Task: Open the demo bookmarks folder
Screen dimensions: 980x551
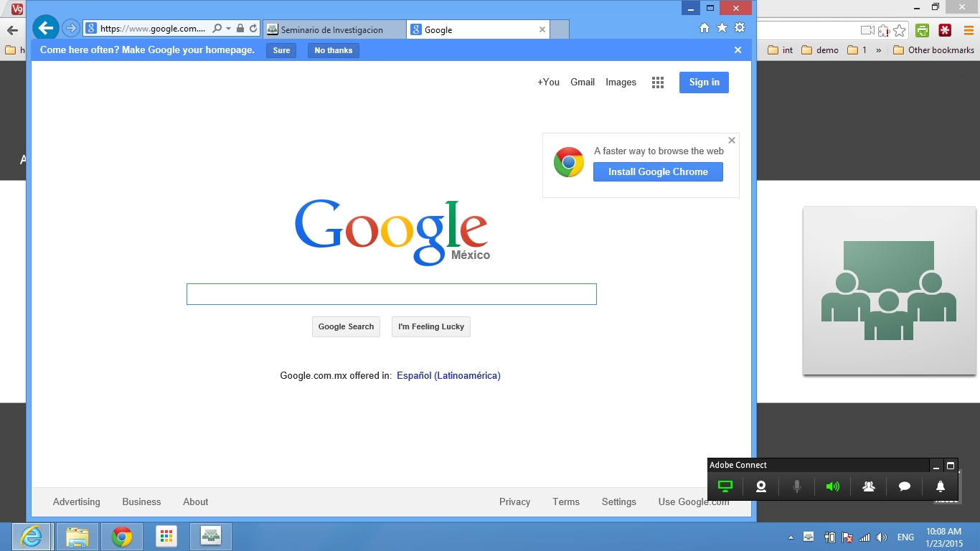Action: coord(819,50)
